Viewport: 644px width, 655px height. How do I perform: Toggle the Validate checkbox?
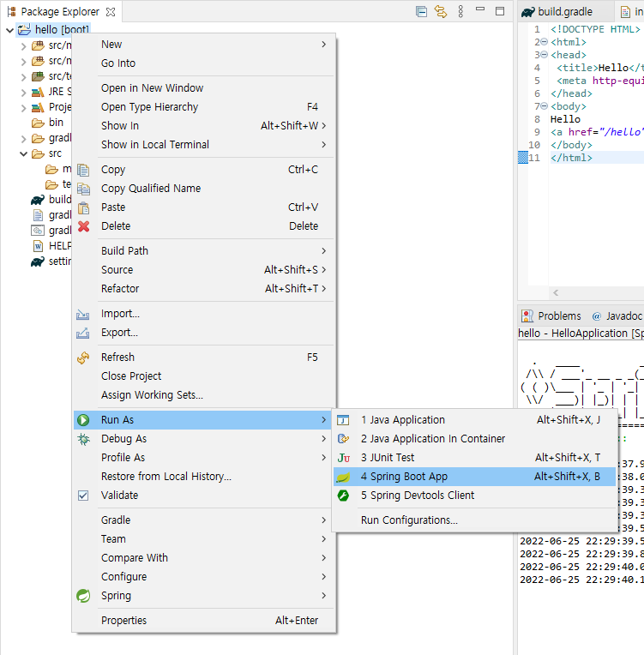[83, 496]
